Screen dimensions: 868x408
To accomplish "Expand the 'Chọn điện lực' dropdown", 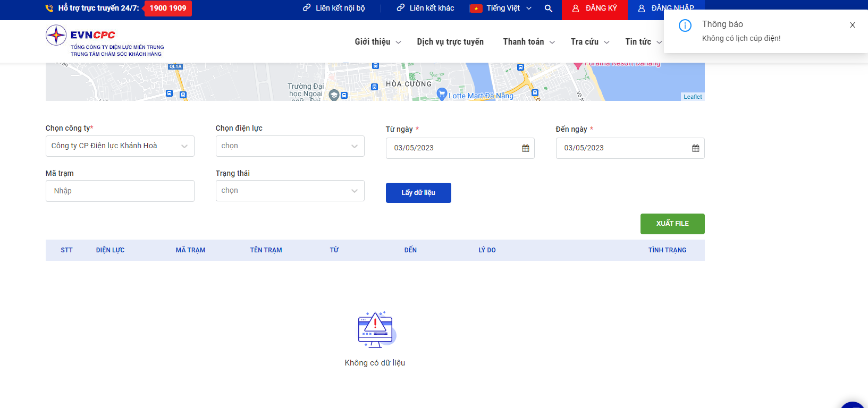I will 290,146.
